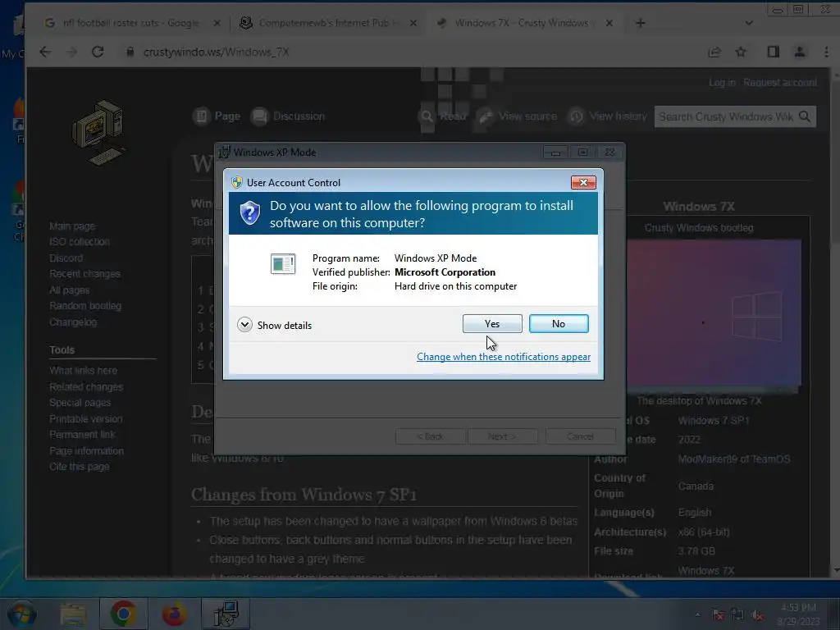Close the Computernewb's Internet Pub tab
Screen dimensions: 840x630
click(x=413, y=23)
